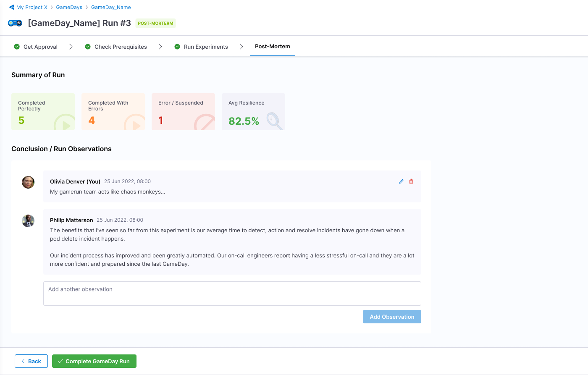Click green checkmark beside Run Experiments
This screenshot has height=375, width=588.
177,47
